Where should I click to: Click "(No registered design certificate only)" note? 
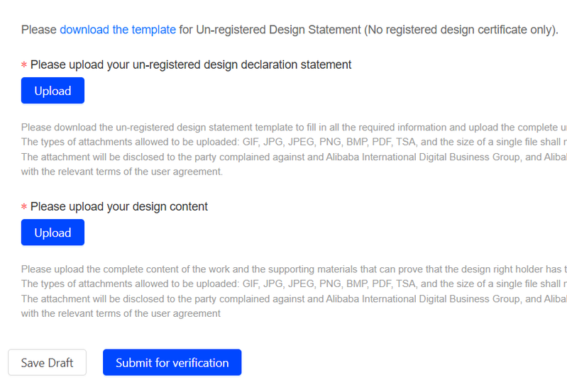461,30
